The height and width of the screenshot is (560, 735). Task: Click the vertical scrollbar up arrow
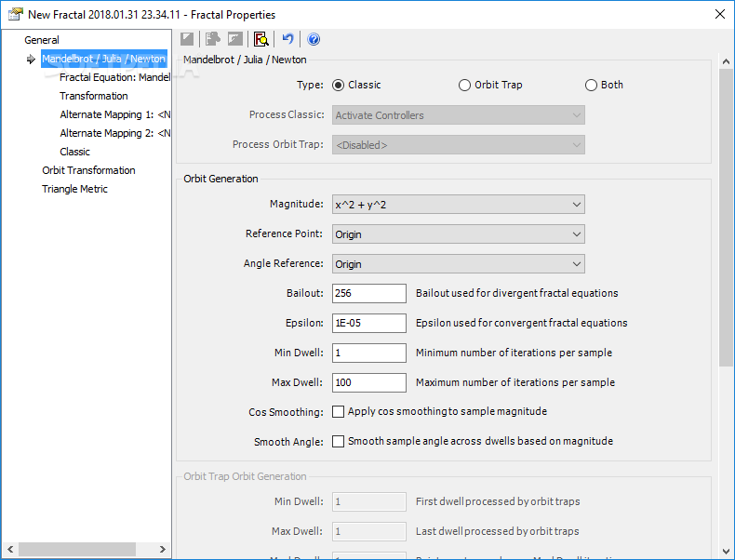[726, 61]
